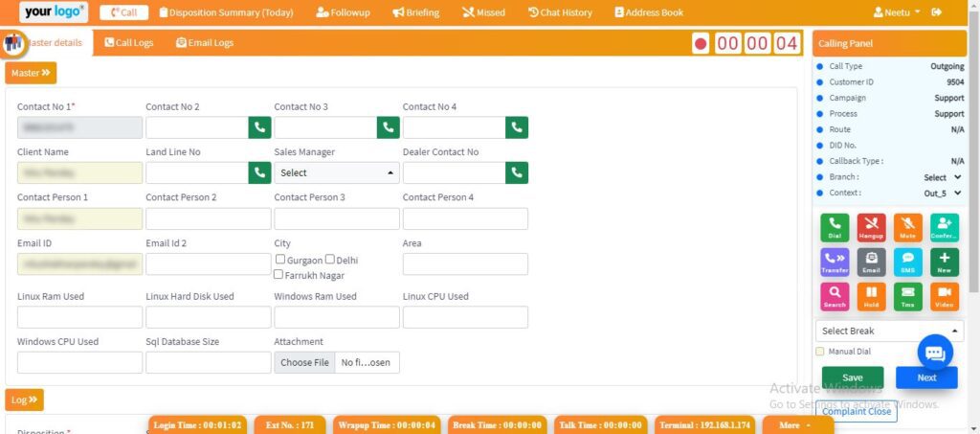Click the red recording indicator icon
The width and height of the screenshot is (980, 434).
pos(701,44)
